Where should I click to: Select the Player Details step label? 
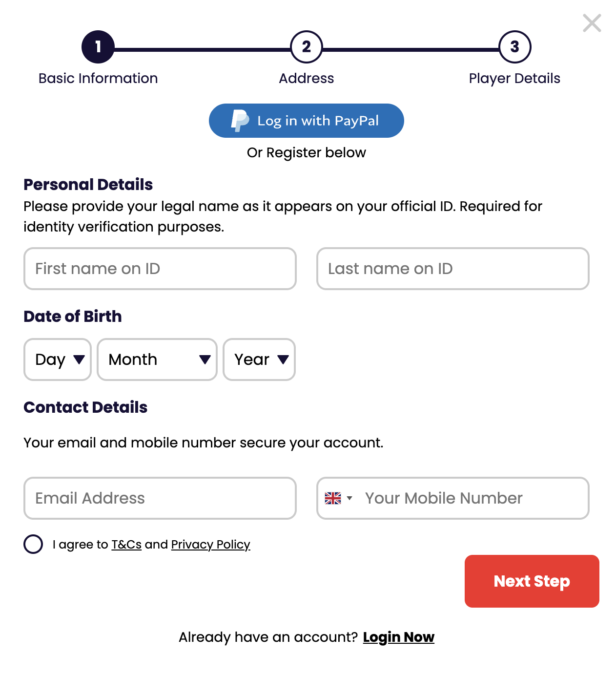coord(514,79)
